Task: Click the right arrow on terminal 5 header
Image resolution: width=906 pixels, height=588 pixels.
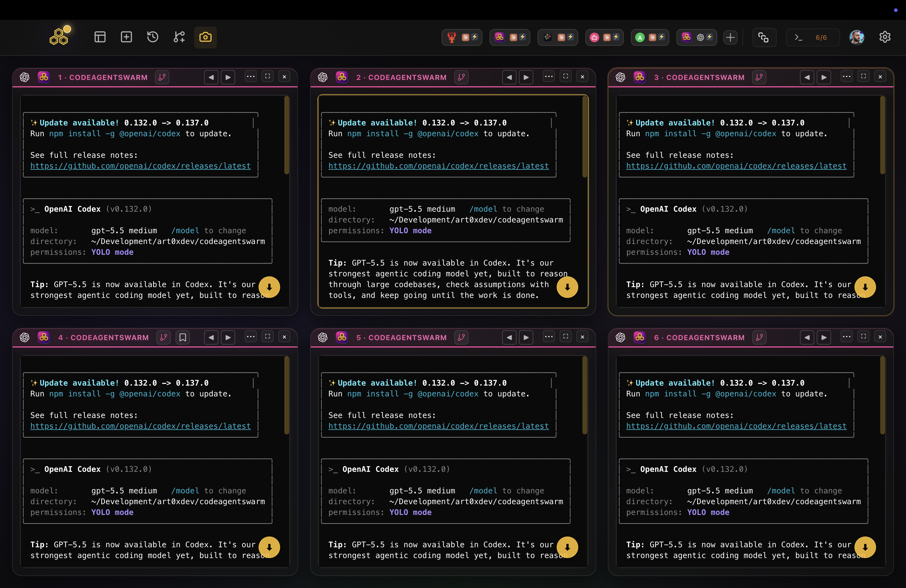Action: point(526,337)
